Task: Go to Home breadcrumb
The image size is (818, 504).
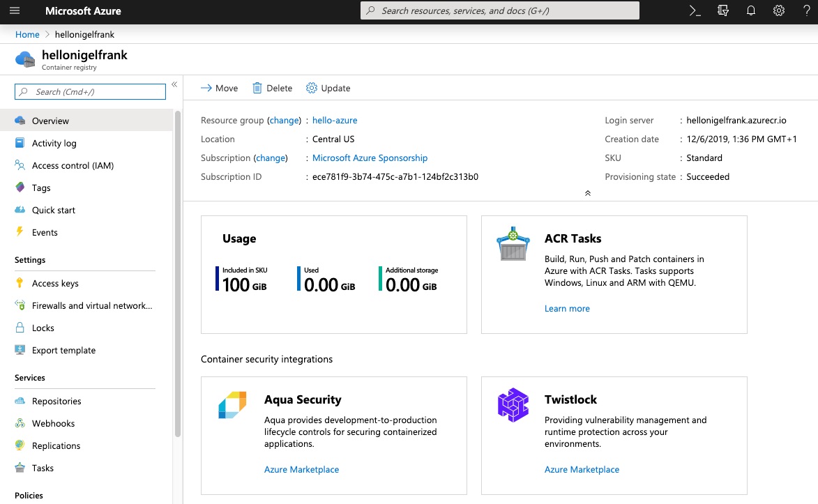Action: click(x=27, y=34)
